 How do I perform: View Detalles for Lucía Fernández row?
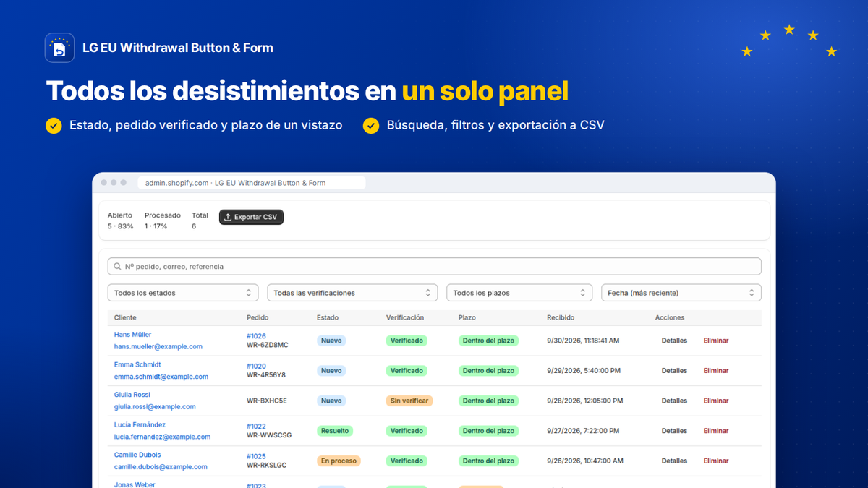(x=674, y=431)
